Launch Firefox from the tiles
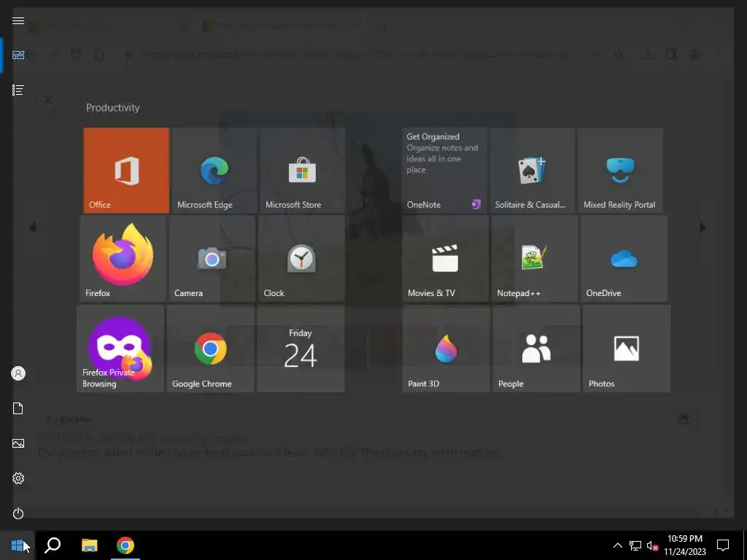Viewport: 747px width, 560px height. [x=123, y=259]
